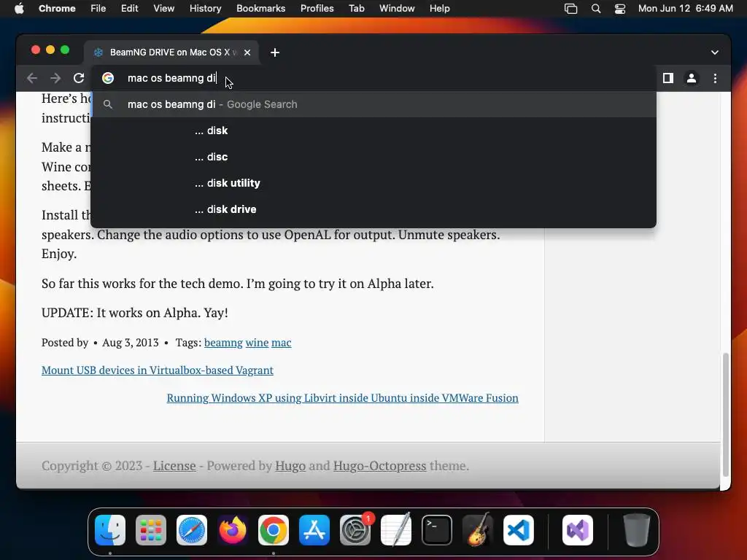This screenshot has height=560, width=747.
Task: Follow the 'mac' tag link
Action: 281,343
